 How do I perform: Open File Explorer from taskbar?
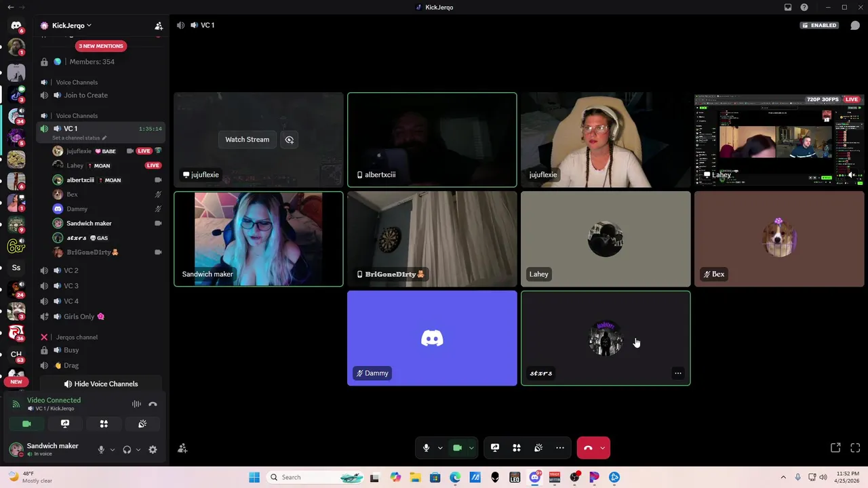point(415,477)
